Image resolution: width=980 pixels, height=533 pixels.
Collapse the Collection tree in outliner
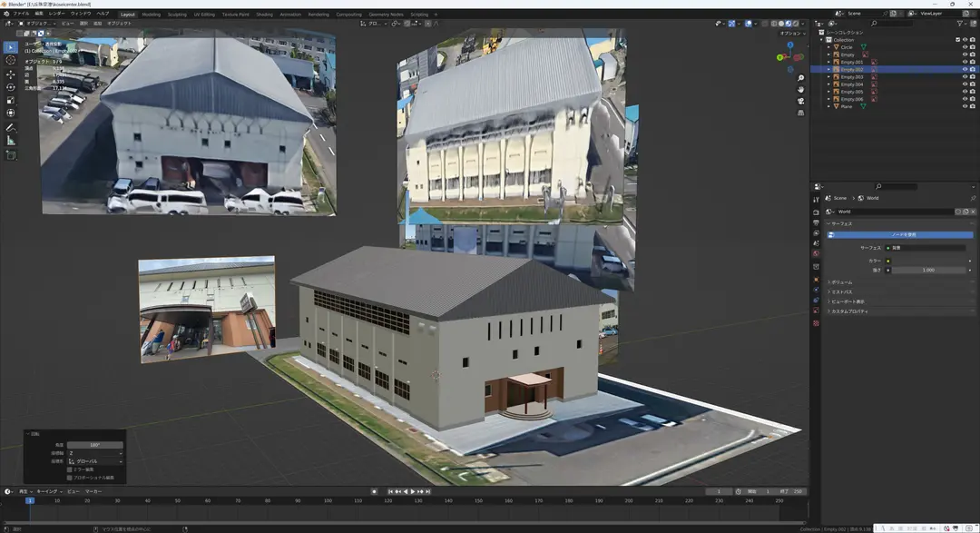(822, 39)
